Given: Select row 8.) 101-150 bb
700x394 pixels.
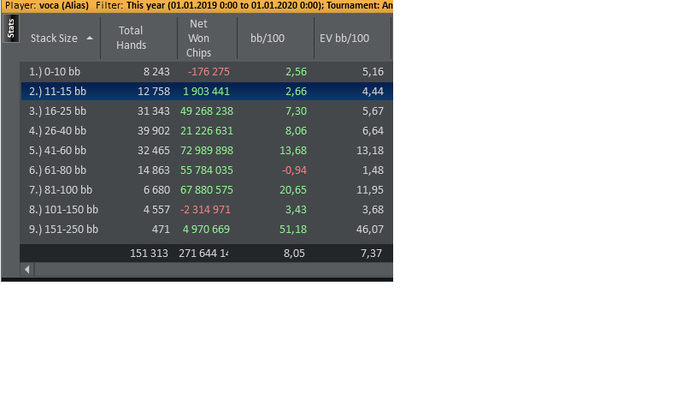Looking at the screenshot, I should [x=206, y=209].
